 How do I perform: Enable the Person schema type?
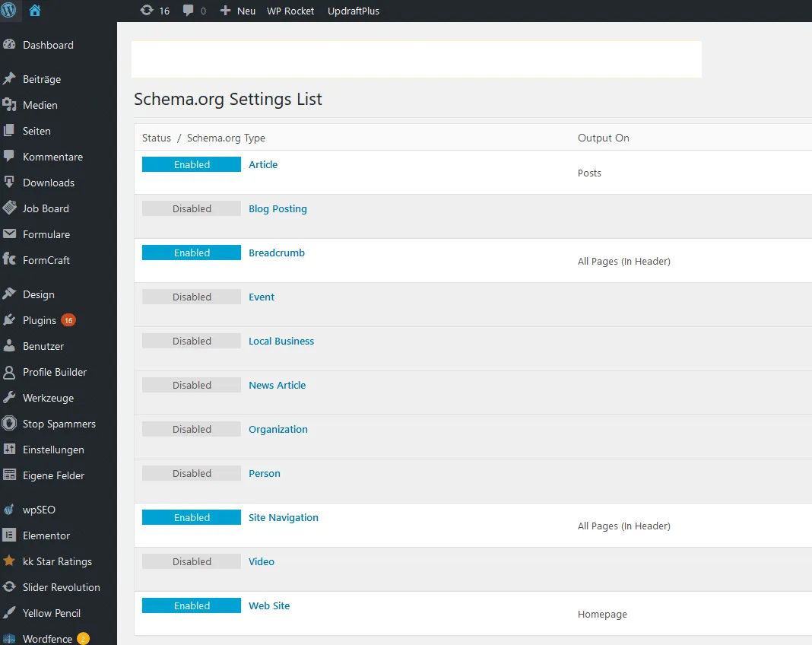coord(192,473)
